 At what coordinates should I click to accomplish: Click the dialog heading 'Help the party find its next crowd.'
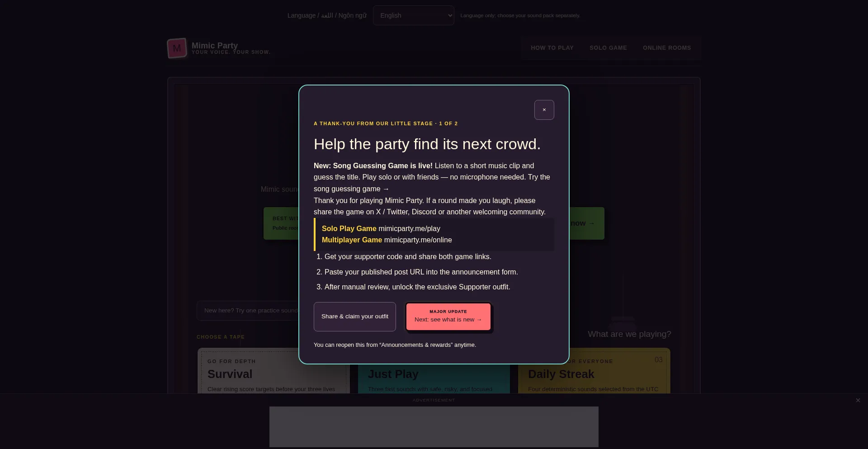pyautogui.click(x=427, y=144)
